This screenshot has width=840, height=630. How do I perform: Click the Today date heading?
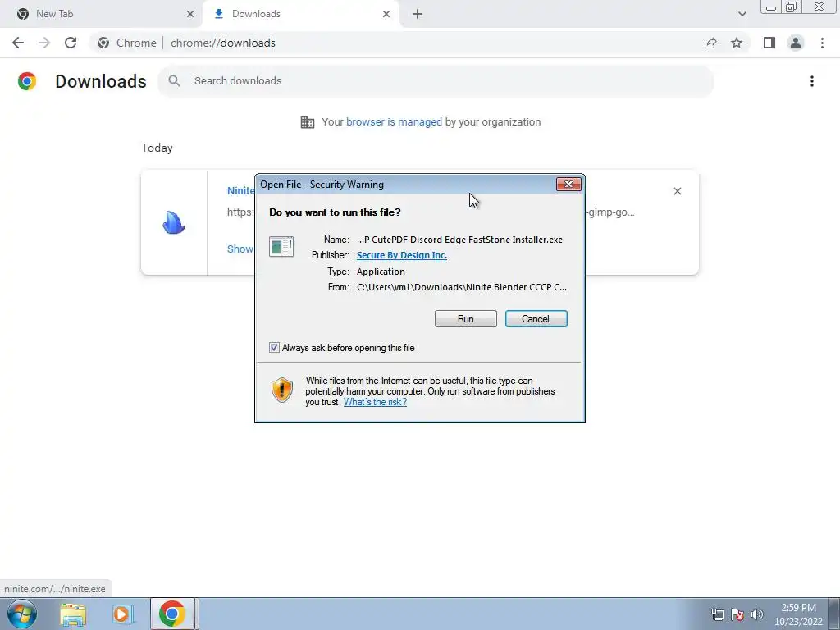[157, 148]
